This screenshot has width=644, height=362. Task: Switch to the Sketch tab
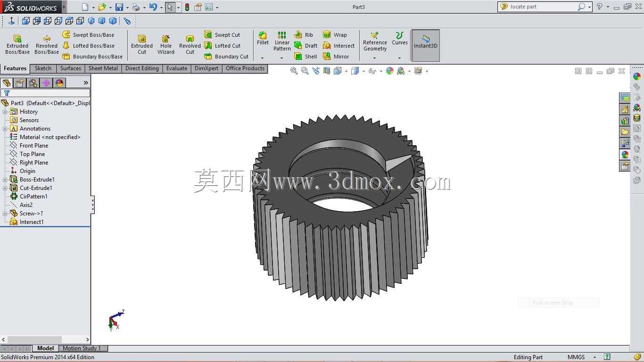[43, 69]
